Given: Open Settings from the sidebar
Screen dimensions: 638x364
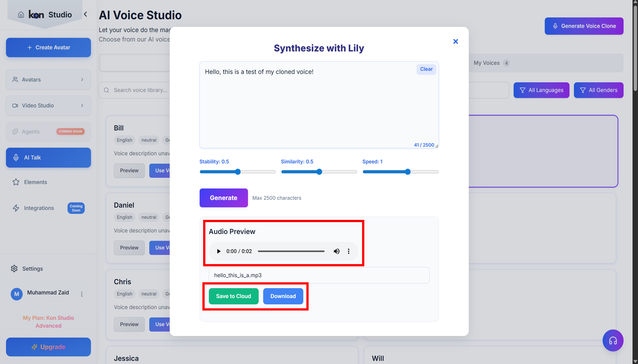Looking at the screenshot, I should pyautogui.click(x=32, y=269).
